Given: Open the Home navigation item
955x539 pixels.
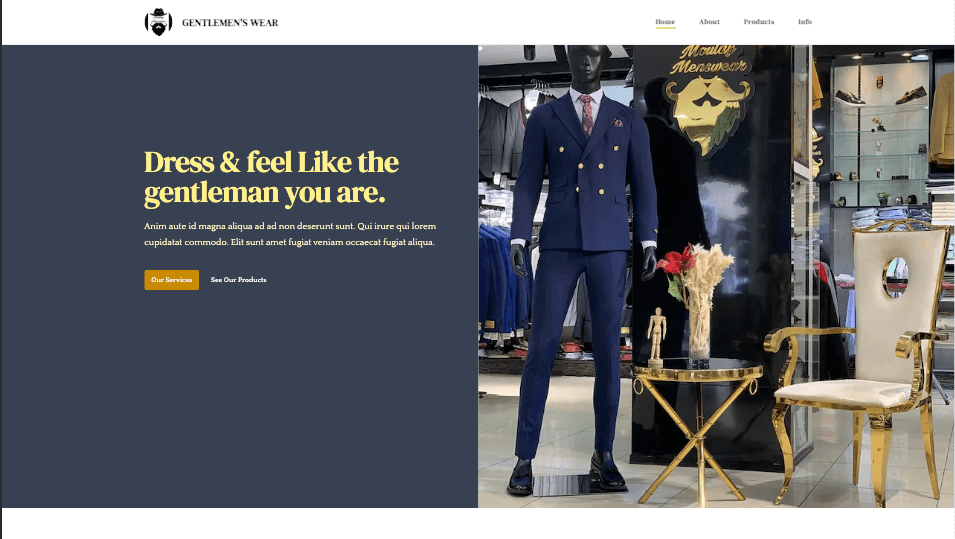Looking at the screenshot, I should (x=665, y=22).
